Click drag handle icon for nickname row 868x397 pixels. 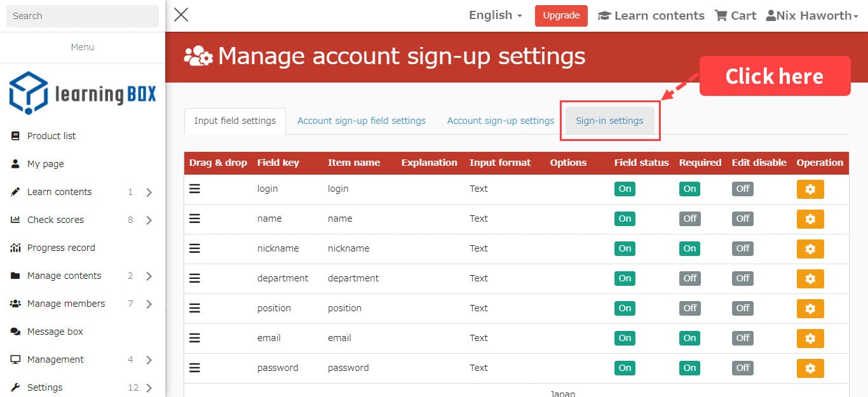pyautogui.click(x=195, y=248)
